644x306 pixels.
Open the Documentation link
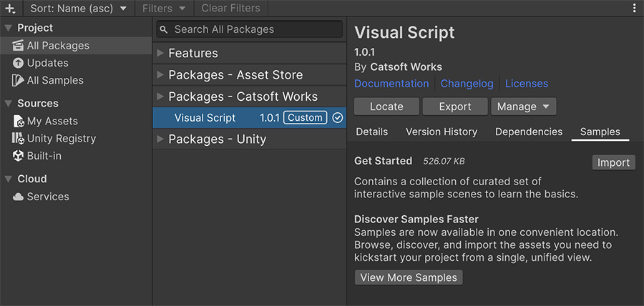[391, 84]
